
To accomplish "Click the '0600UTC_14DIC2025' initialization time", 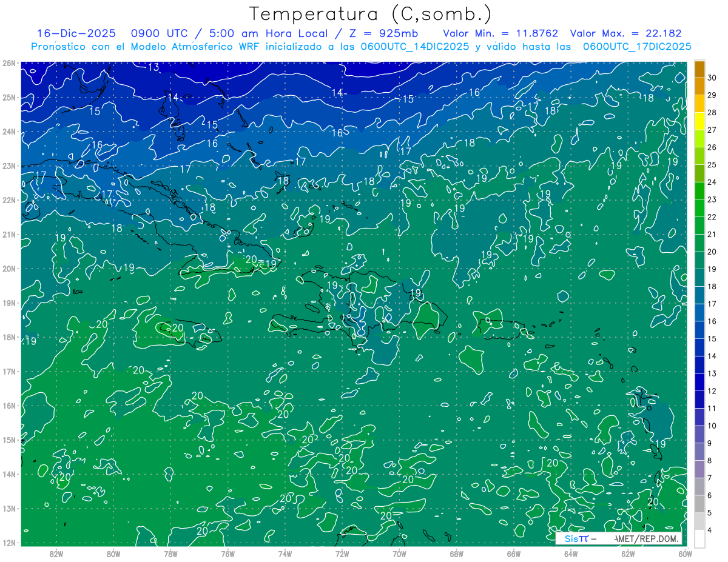I will 414,47.
